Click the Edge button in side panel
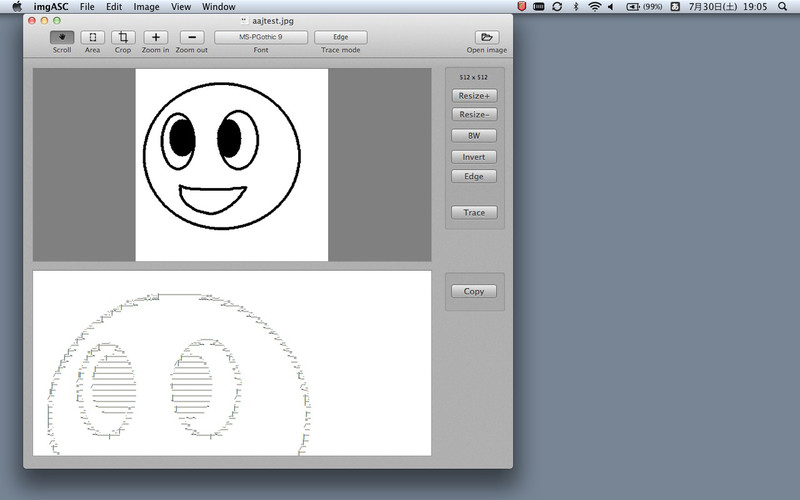This screenshot has width=800, height=500. coord(474,177)
